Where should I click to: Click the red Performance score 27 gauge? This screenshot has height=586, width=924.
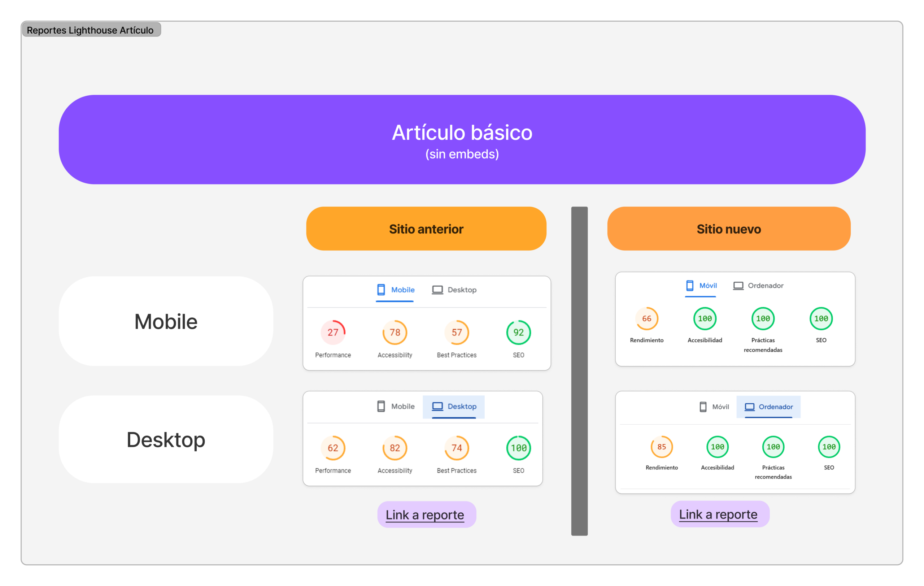pos(333,332)
